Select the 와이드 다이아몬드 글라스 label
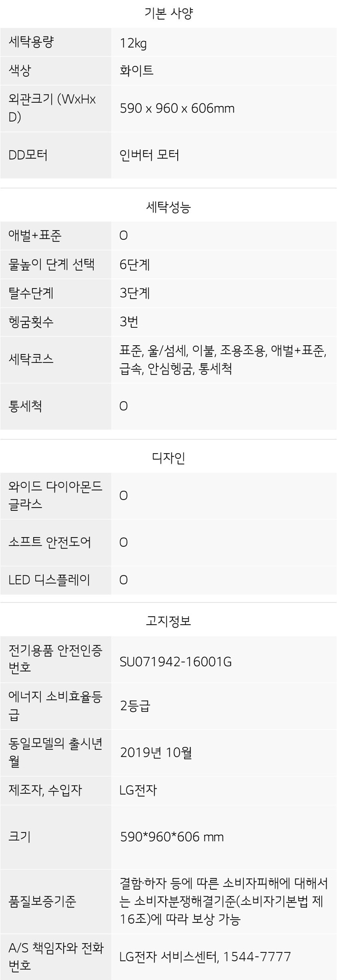 55,495
